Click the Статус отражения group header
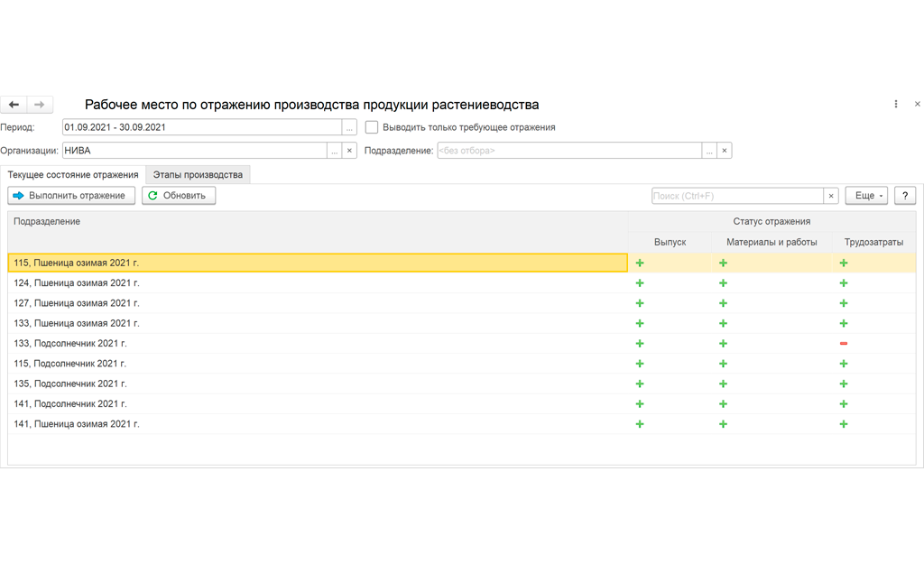 pyautogui.click(x=772, y=222)
